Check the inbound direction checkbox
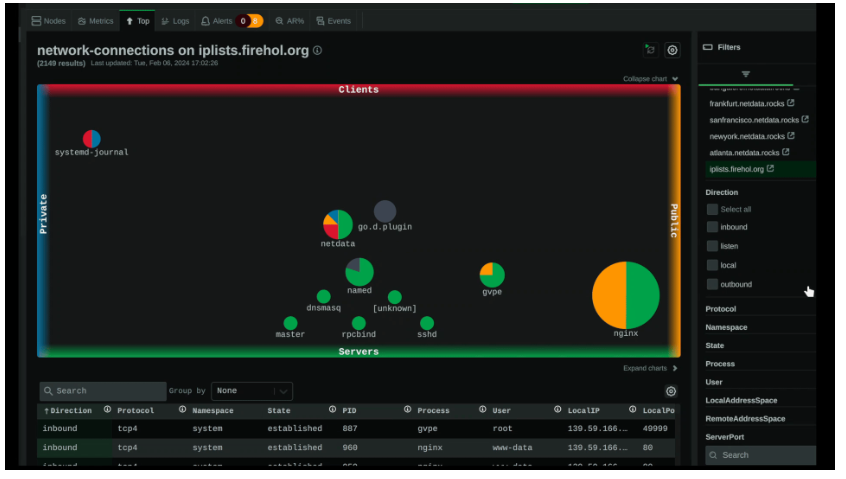This screenshot has height=479, width=846. click(x=712, y=228)
